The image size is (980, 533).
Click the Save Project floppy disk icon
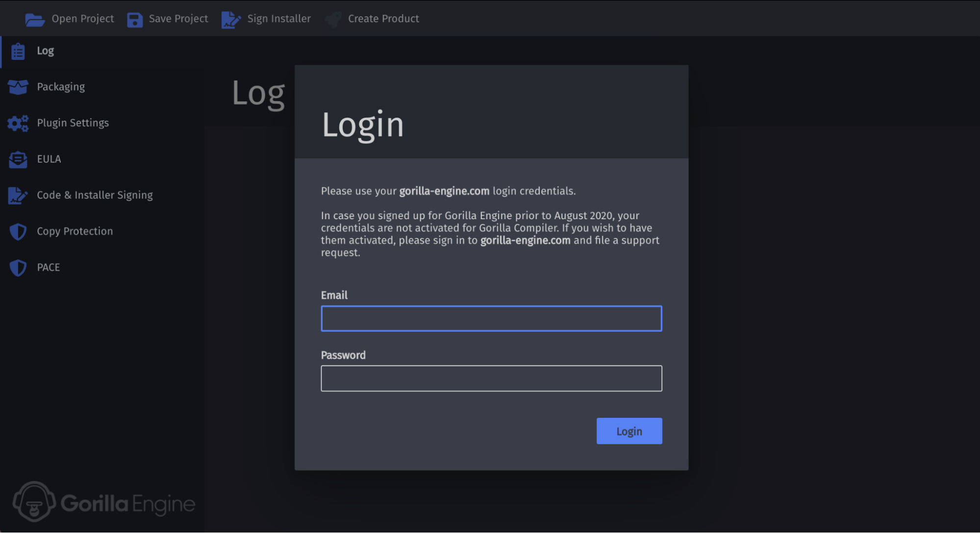coord(135,20)
